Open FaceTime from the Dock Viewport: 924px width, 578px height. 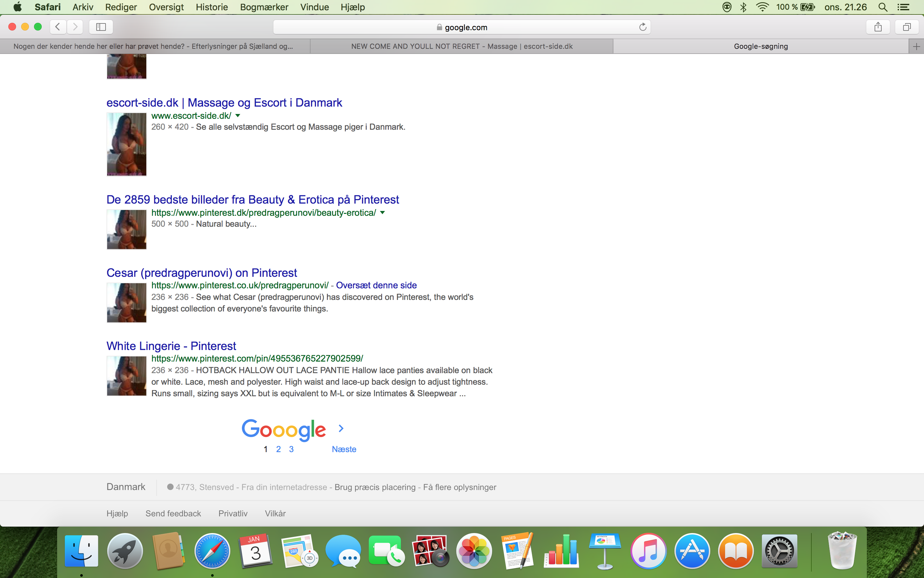[x=387, y=551]
